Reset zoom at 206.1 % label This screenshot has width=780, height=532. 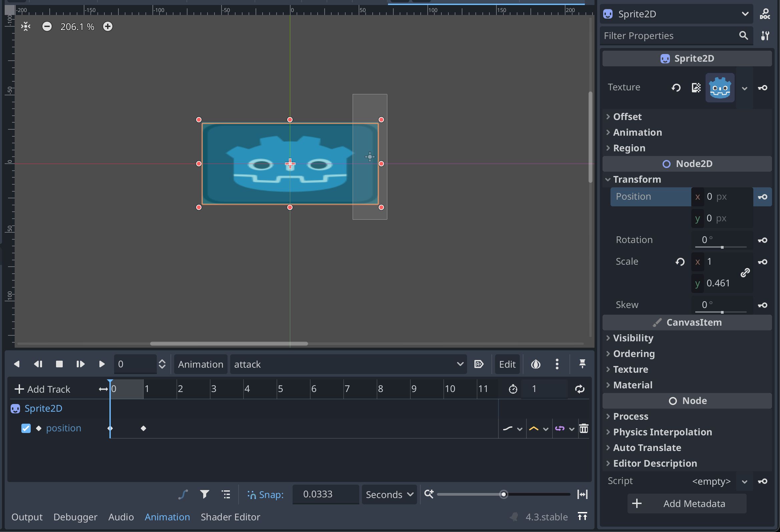77,26
